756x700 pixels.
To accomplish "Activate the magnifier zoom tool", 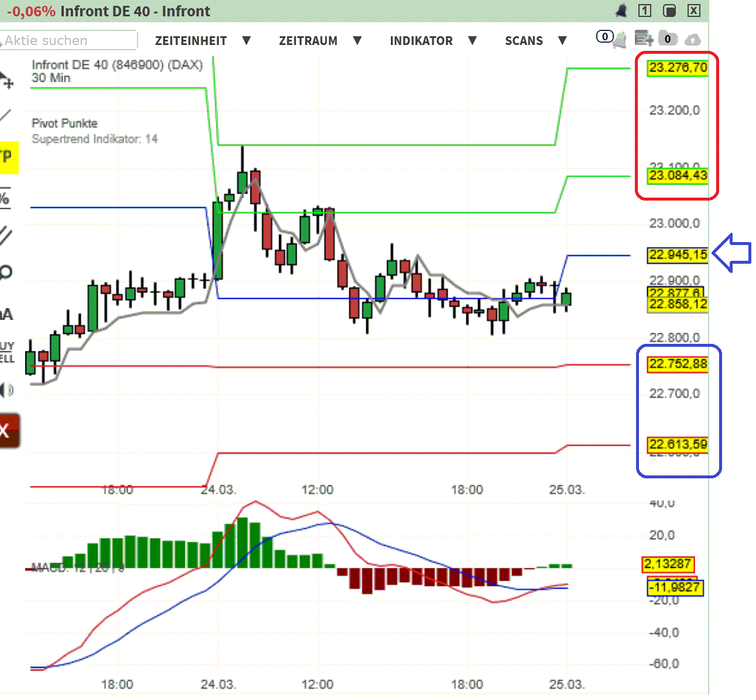I will 6,272.
